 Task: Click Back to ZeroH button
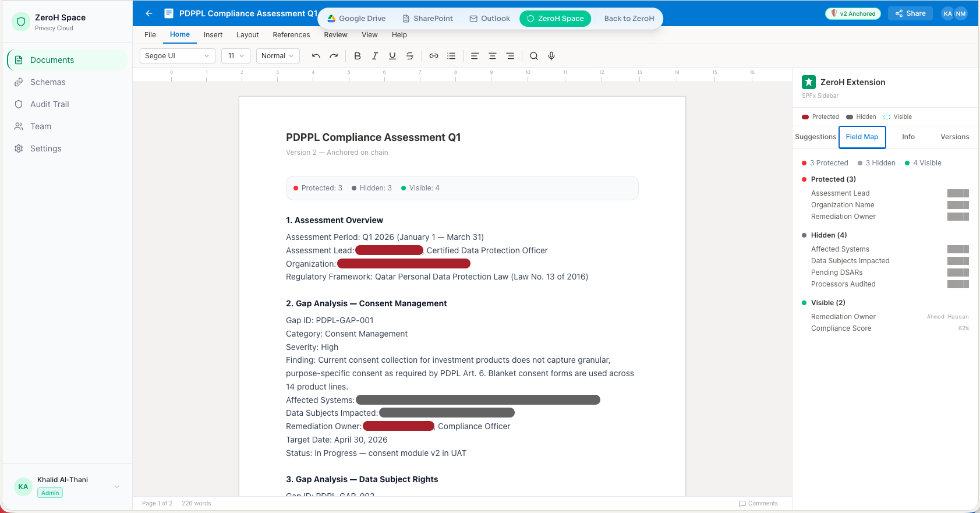[629, 19]
